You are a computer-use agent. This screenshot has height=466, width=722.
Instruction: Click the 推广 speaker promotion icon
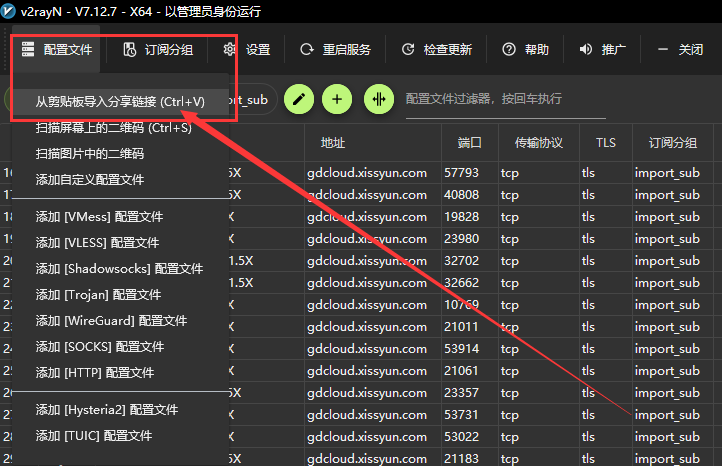pyautogui.click(x=601, y=50)
